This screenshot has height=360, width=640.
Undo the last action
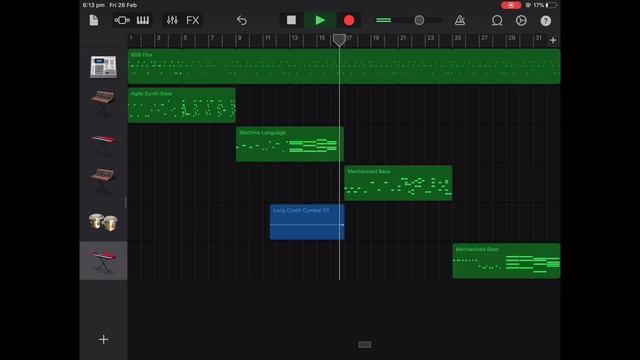point(242,20)
